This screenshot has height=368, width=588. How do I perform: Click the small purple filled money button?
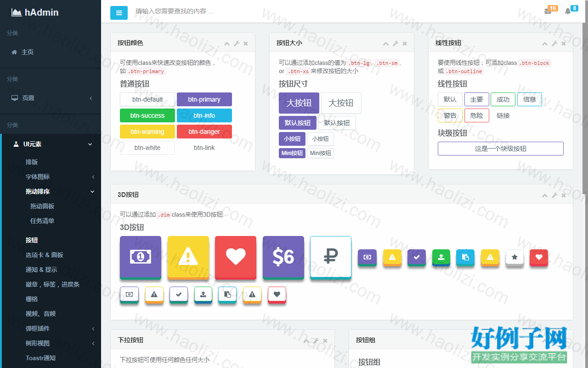367,258
